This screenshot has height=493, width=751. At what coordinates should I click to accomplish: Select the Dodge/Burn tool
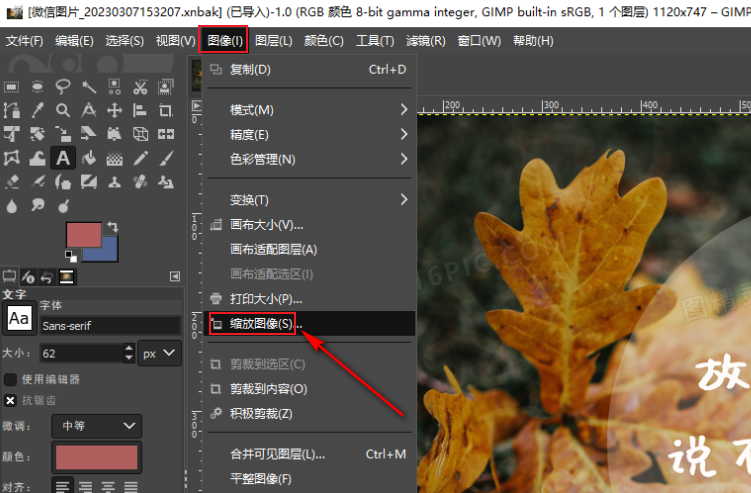[63, 206]
